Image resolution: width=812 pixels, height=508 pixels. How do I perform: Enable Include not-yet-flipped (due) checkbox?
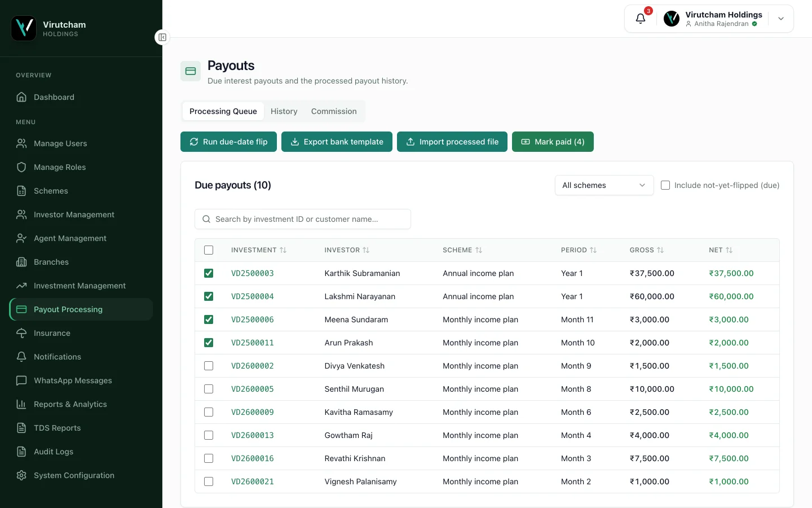665,185
